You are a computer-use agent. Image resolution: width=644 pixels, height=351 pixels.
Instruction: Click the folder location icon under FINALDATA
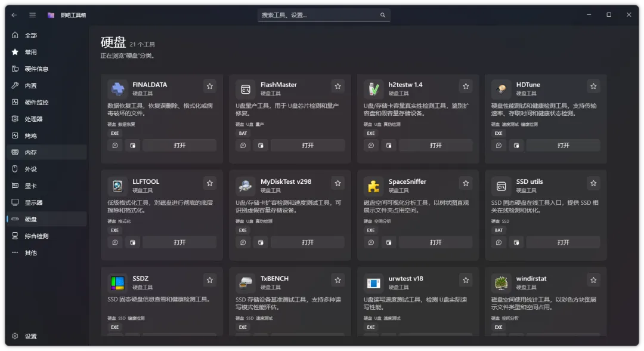click(x=132, y=146)
